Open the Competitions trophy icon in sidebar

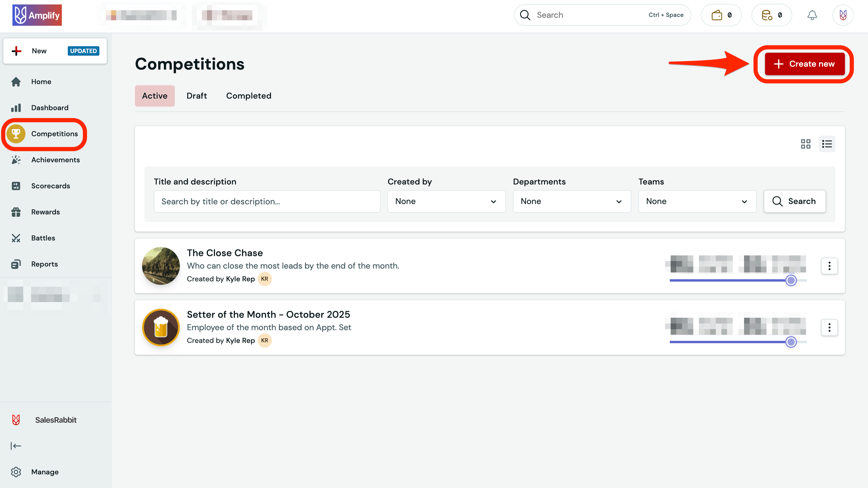(x=16, y=134)
